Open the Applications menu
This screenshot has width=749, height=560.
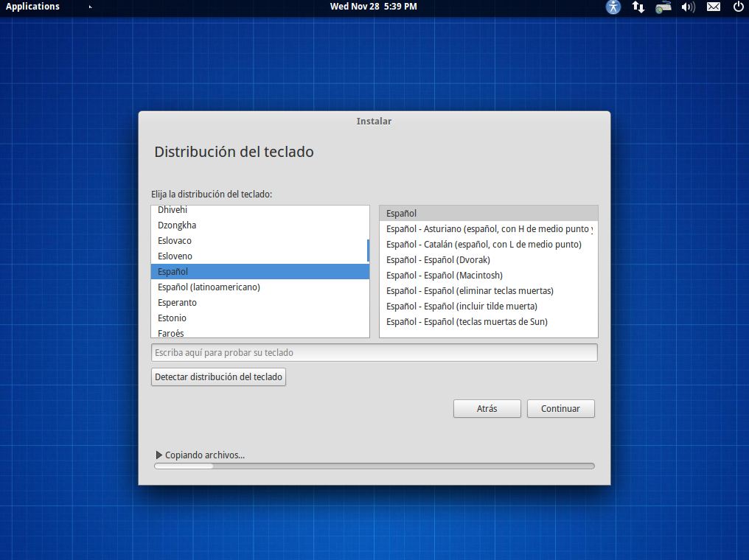(x=32, y=7)
